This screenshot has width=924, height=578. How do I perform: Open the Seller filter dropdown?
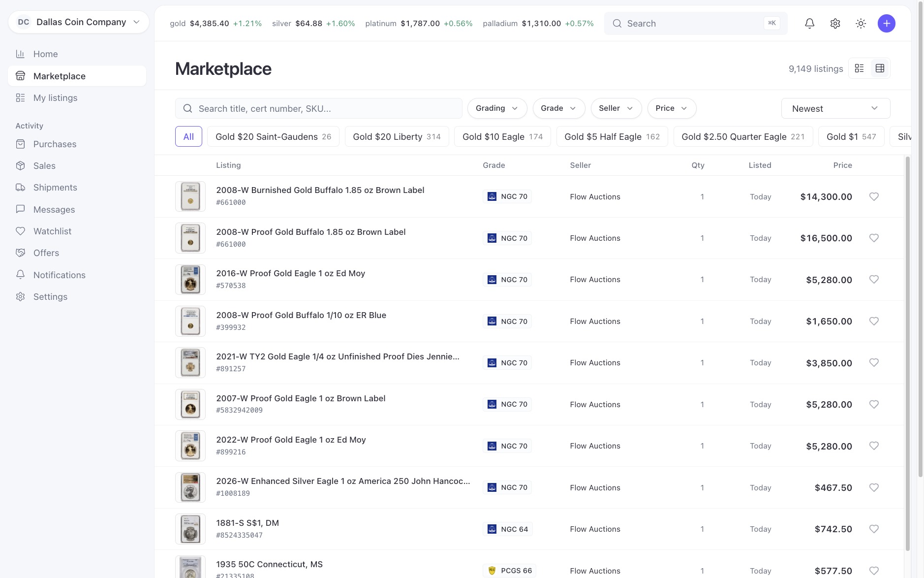click(616, 108)
